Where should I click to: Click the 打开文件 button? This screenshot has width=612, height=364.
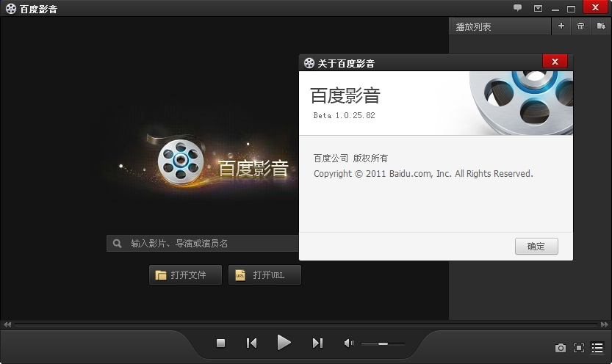tap(185, 274)
